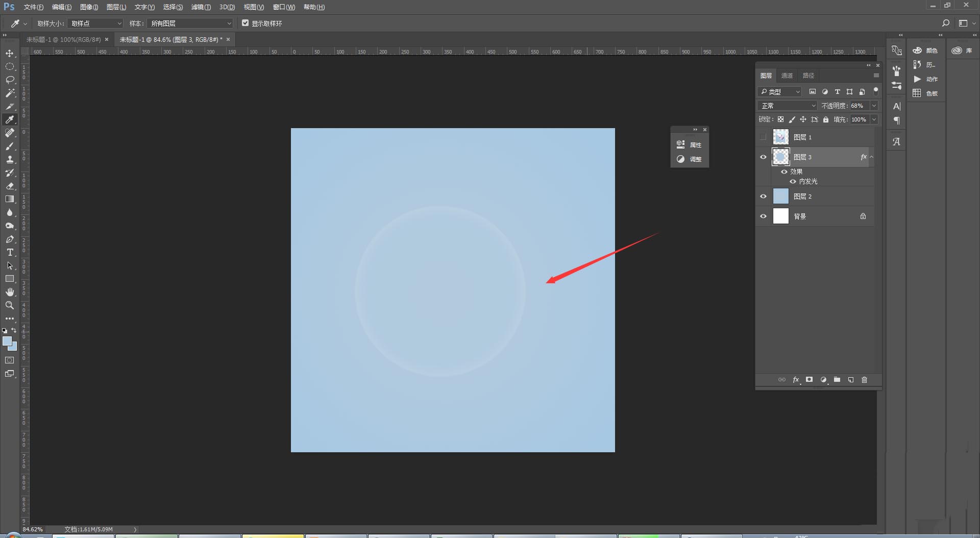
Task: Open 色板 panel button
Action: [x=925, y=93]
